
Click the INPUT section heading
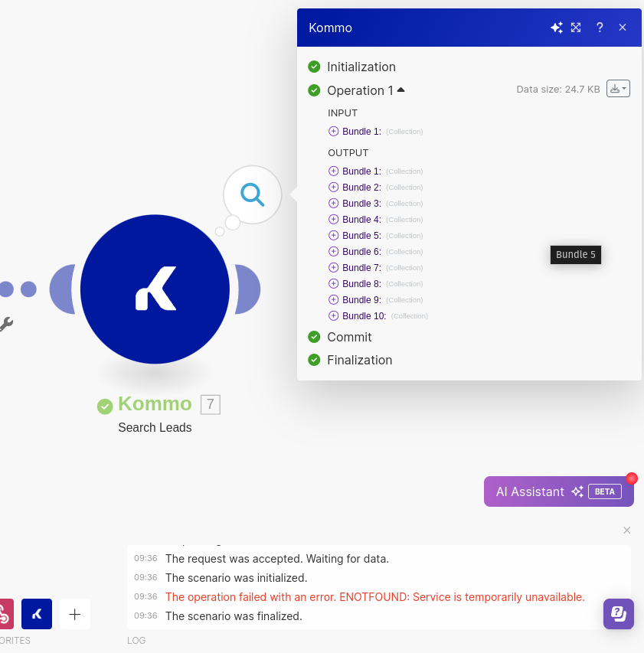(x=342, y=113)
